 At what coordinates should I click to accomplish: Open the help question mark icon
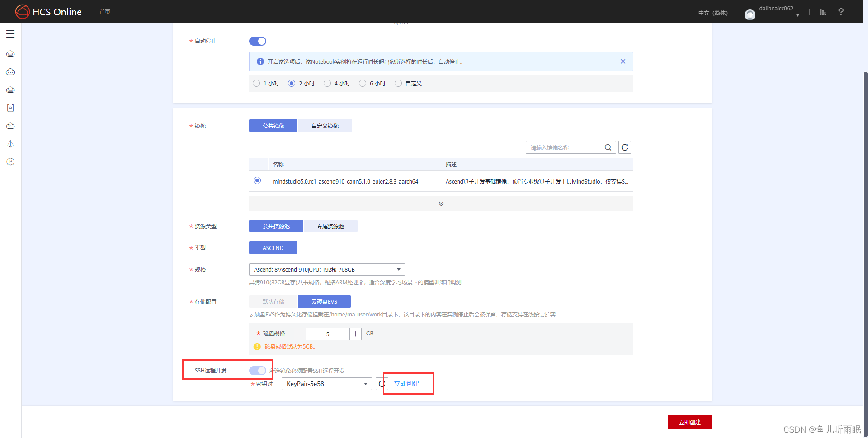click(x=841, y=11)
